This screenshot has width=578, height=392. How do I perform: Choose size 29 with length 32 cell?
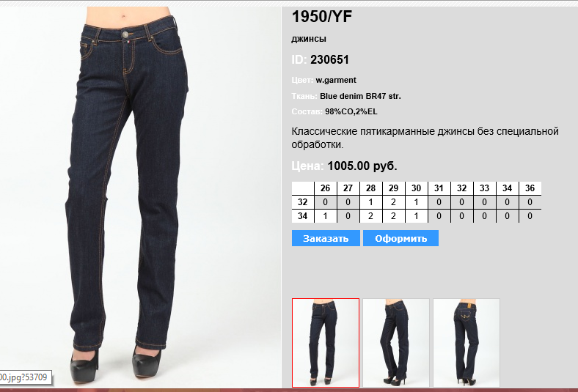[x=393, y=202]
